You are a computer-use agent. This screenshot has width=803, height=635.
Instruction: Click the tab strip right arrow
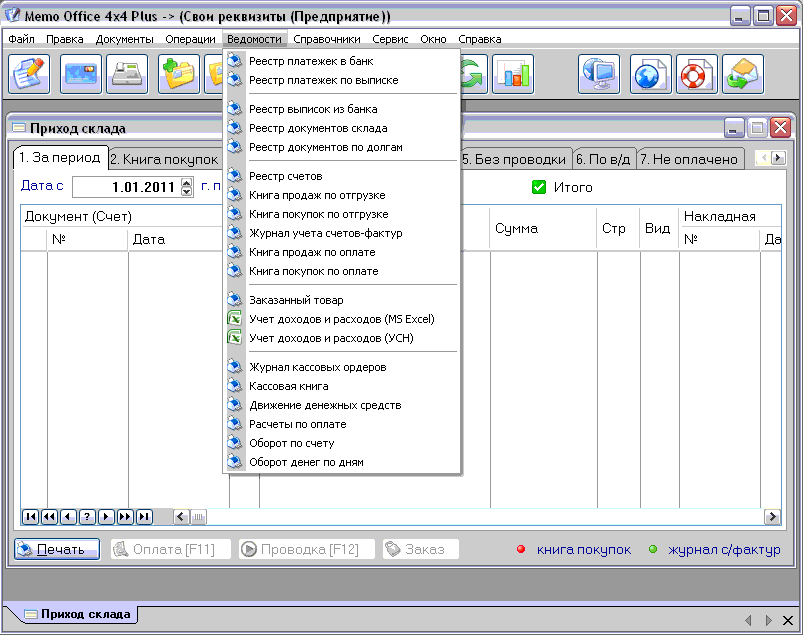click(x=778, y=158)
